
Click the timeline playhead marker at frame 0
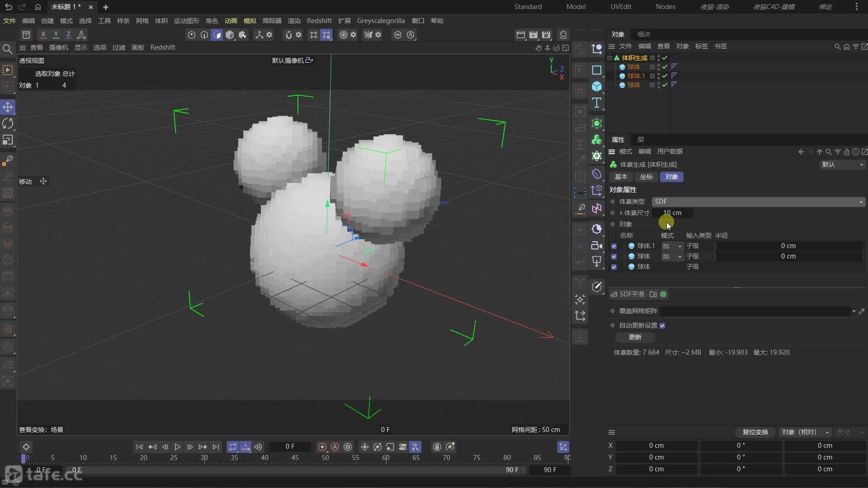24,458
